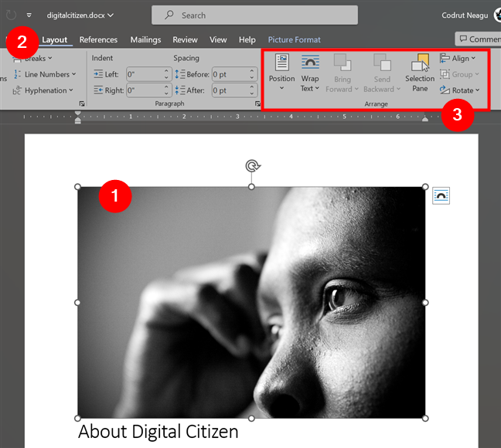Click the Codrut Neagu account name
Screen dimensions: 501x448
(465, 15)
